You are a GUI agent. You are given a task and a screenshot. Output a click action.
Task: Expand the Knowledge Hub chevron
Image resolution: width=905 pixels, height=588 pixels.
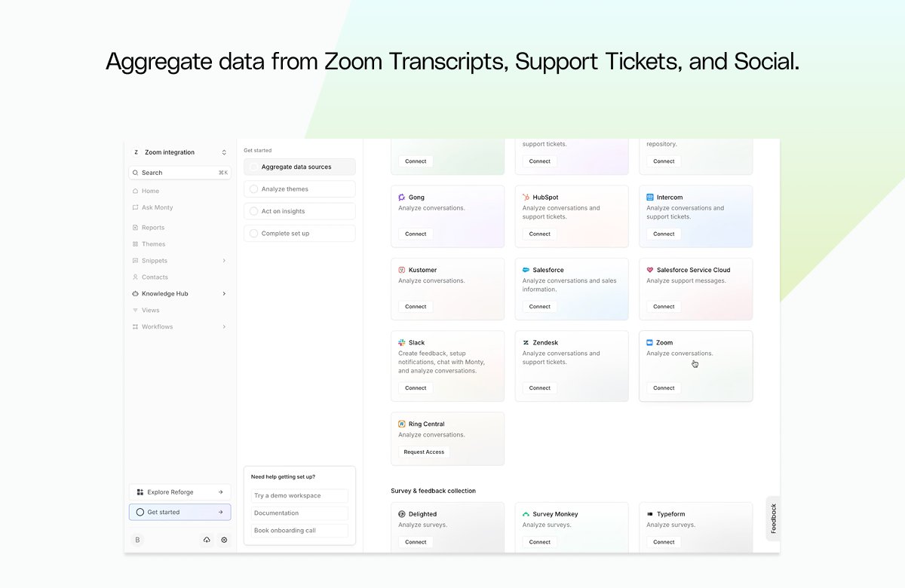click(224, 294)
